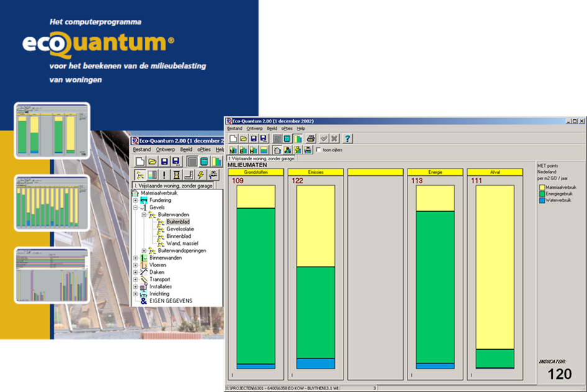Click New file icon in chart window toolbar
587x392 pixels.
(x=233, y=139)
